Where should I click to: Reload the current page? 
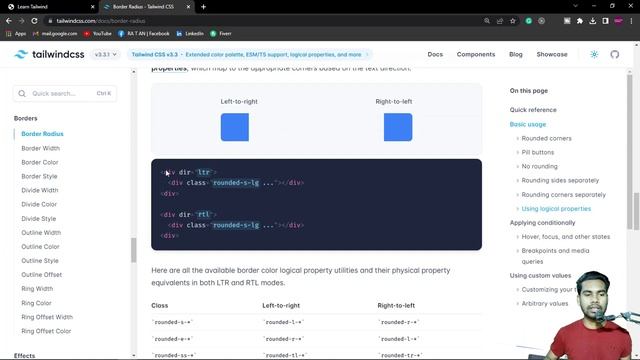coord(34,21)
